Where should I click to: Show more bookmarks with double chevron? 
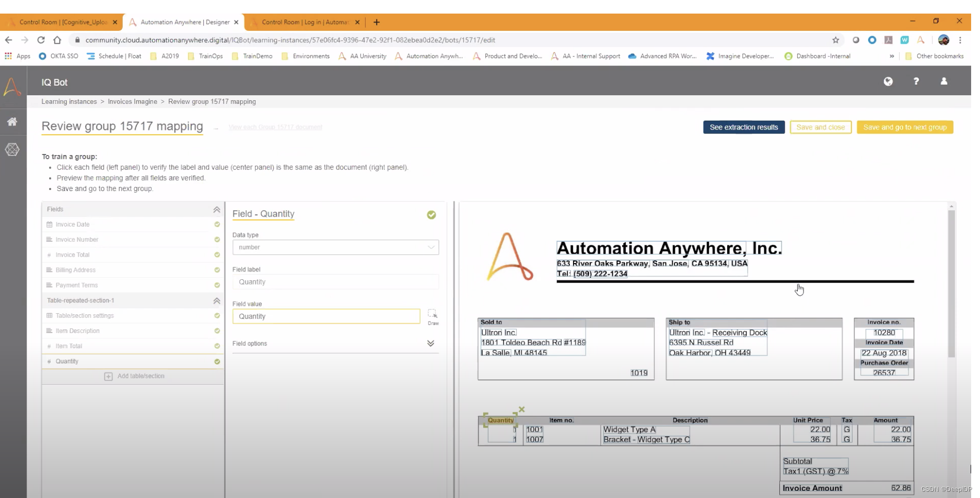892,56
